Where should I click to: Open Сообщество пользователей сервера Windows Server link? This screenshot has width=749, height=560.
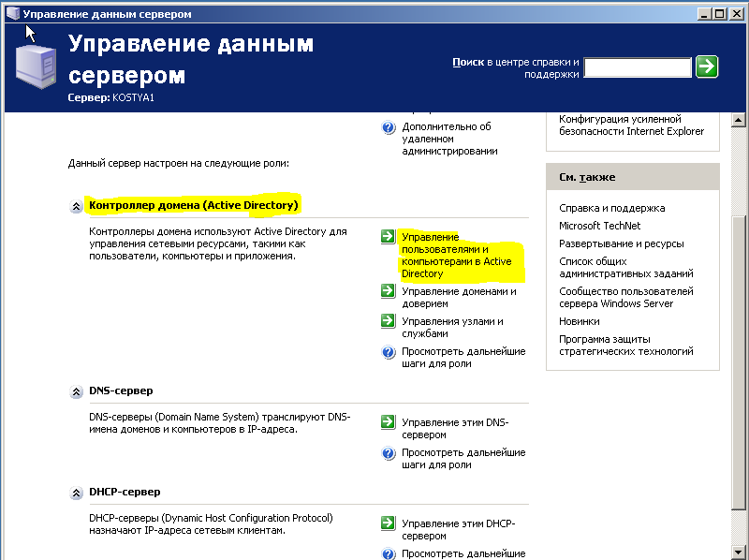click(625, 297)
